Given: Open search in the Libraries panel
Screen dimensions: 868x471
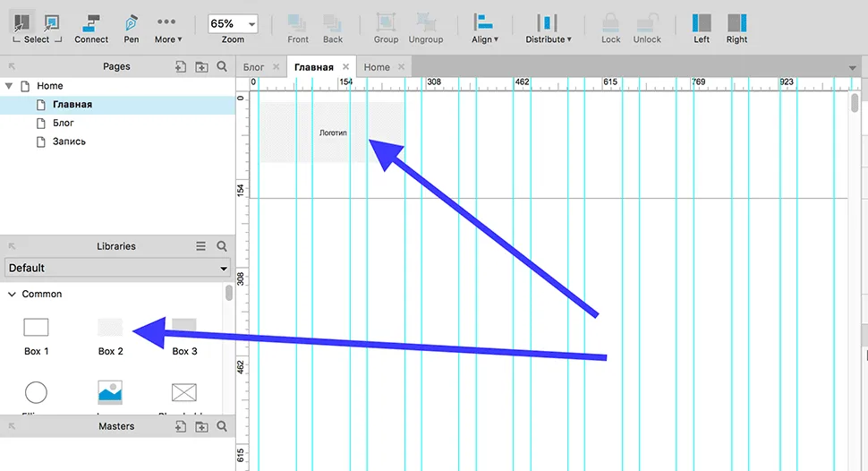Looking at the screenshot, I should coord(221,246).
